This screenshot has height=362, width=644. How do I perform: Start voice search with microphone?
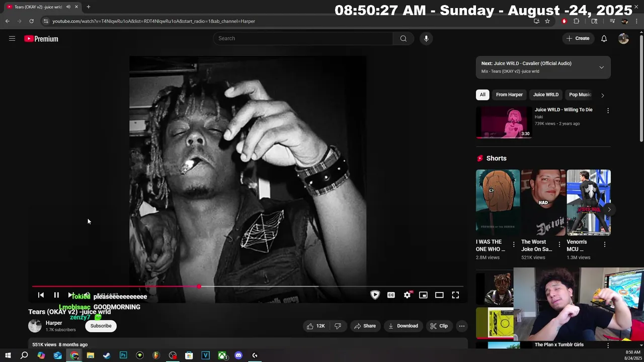point(426,38)
